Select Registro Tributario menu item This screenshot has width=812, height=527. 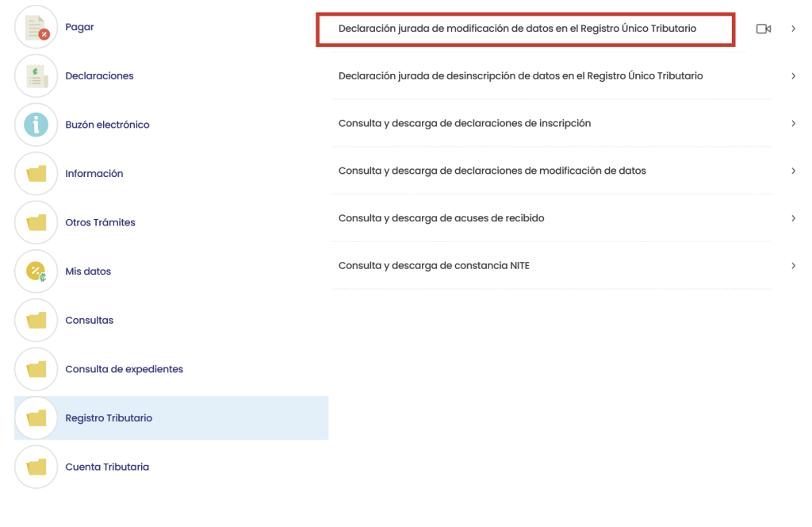[109, 418]
